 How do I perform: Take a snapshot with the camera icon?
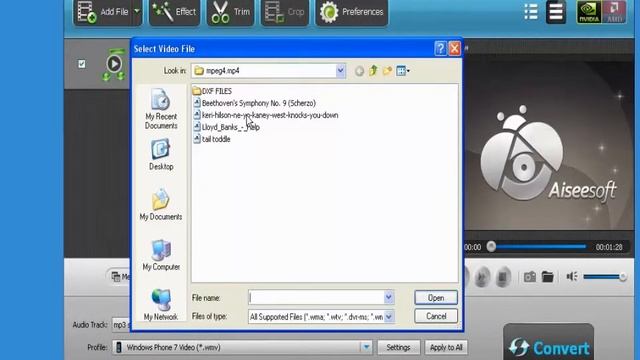click(530, 277)
